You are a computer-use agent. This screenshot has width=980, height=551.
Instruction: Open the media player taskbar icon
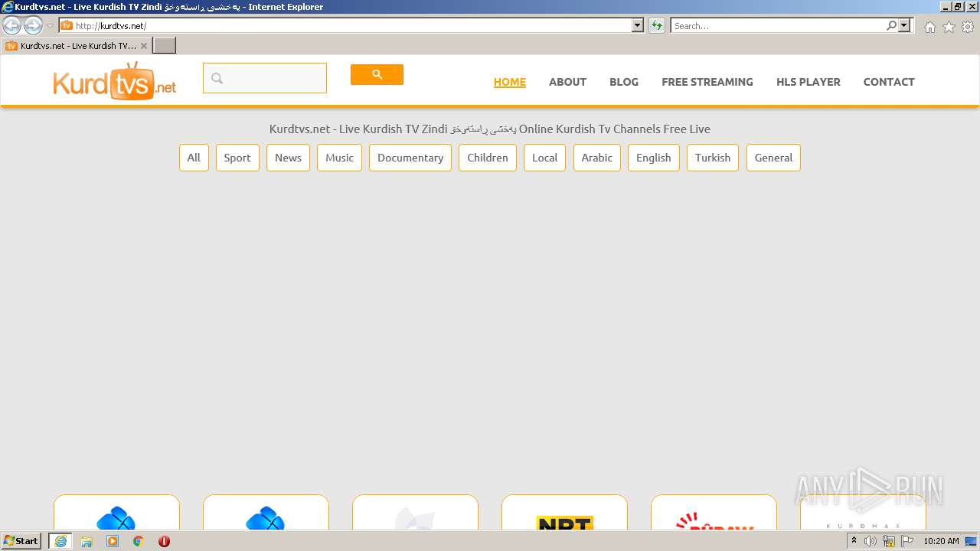pyautogui.click(x=113, y=541)
